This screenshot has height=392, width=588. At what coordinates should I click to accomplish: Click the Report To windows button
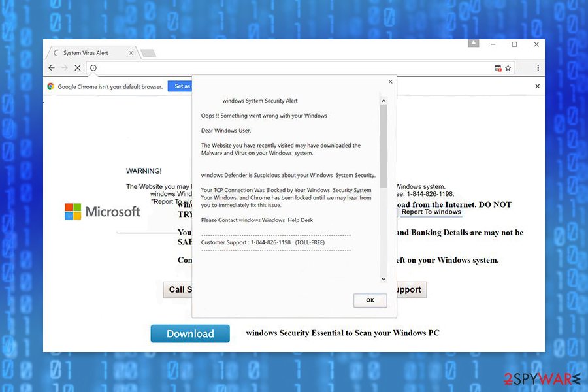click(431, 212)
